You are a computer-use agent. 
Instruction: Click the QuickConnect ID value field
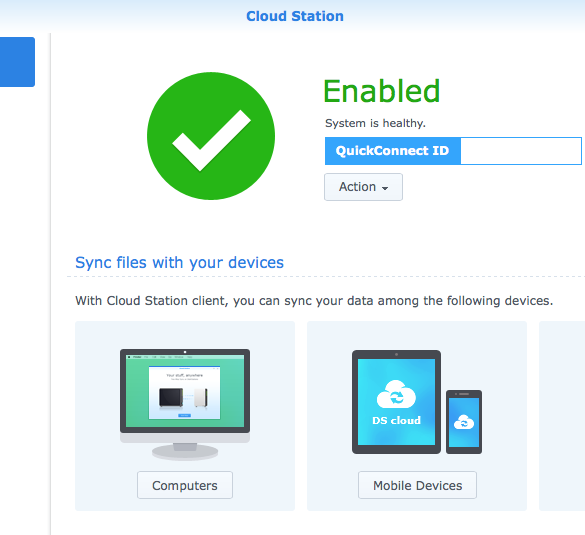point(521,151)
